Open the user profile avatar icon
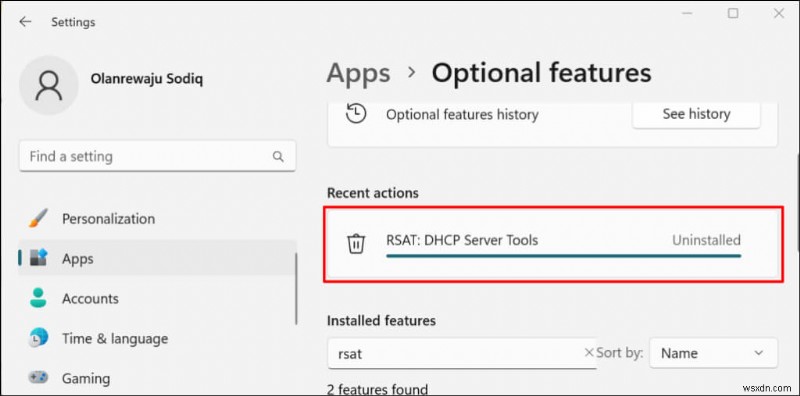The height and width of the screenshot is (396, 800). [48, 85]
